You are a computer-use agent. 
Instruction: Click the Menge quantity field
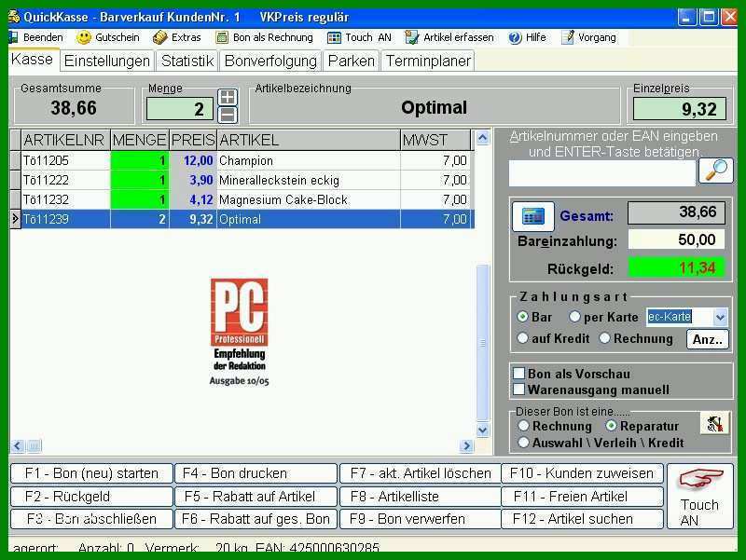coord(180,109)
